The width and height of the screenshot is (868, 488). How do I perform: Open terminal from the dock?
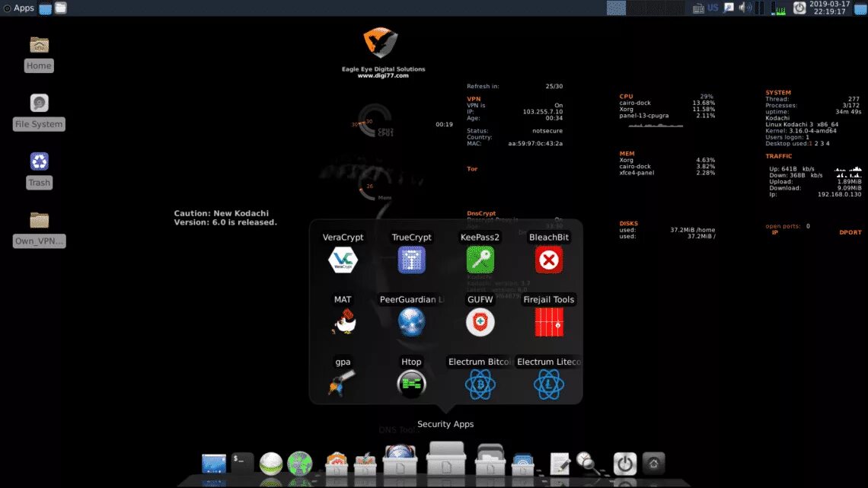point(242,464)
